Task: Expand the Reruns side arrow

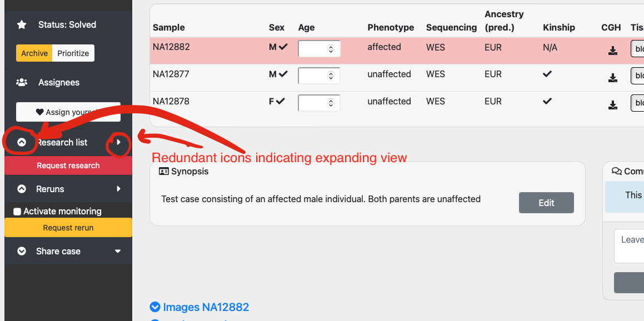Action: click(118, 189)
